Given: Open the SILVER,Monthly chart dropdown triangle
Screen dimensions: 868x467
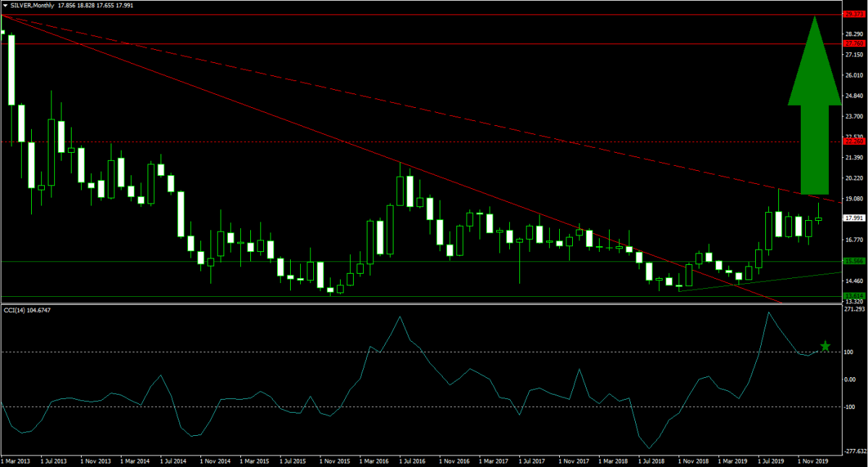Looking at the screenshot, I should 5,5.
